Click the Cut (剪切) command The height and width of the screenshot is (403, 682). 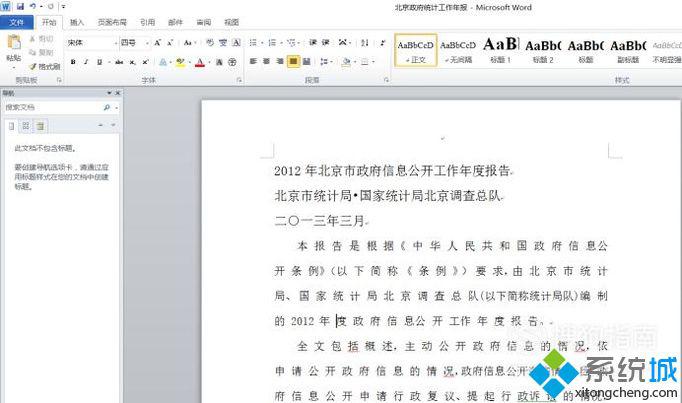42,39
